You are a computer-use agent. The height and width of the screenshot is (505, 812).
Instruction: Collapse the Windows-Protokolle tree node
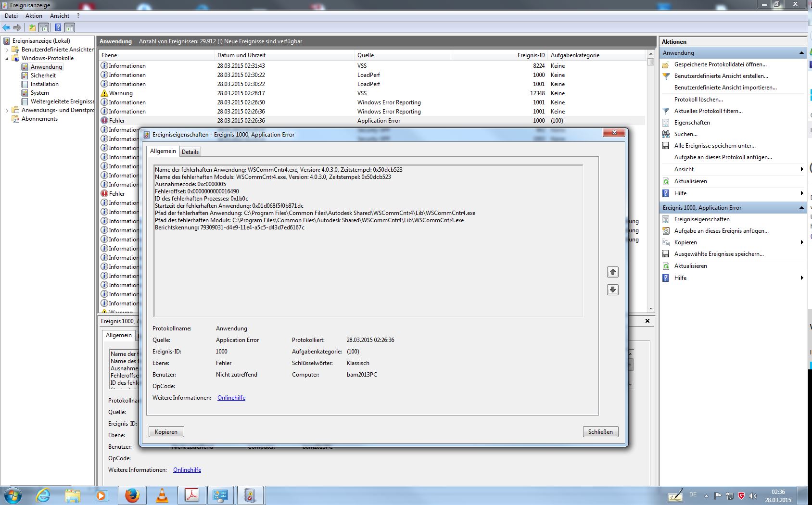pyautogui.click(x=7, y=58)
